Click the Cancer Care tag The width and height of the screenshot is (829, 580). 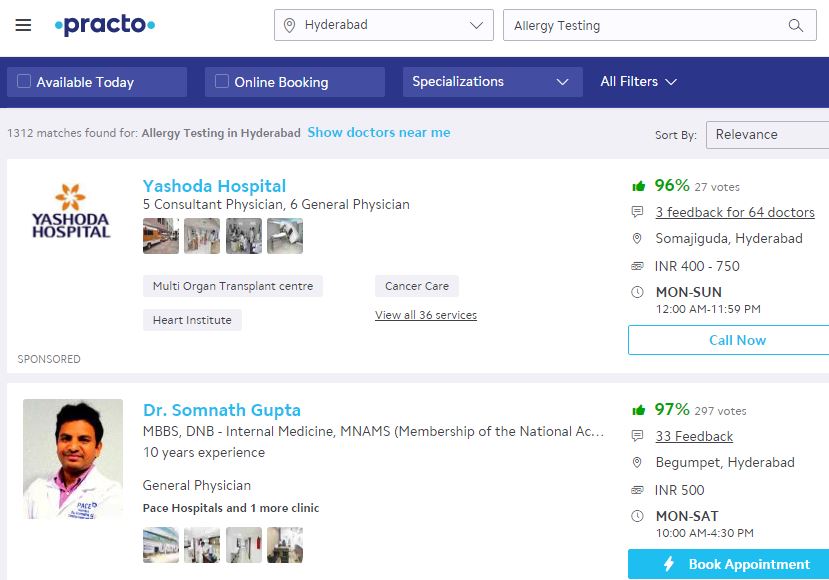pos(417,286)
